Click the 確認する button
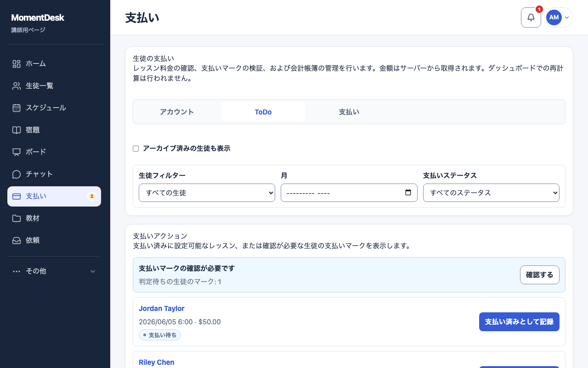 point(540,275)
